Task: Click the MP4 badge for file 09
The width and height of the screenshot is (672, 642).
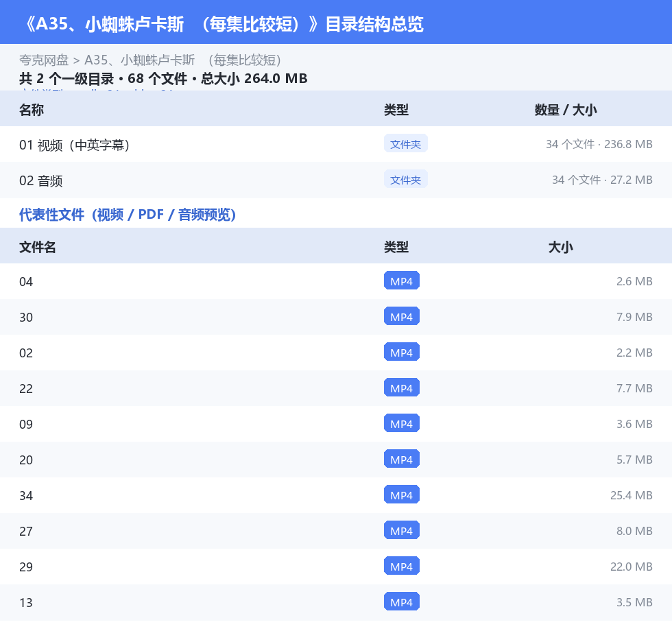Action: pyautogui.click(x=402, y=423)
